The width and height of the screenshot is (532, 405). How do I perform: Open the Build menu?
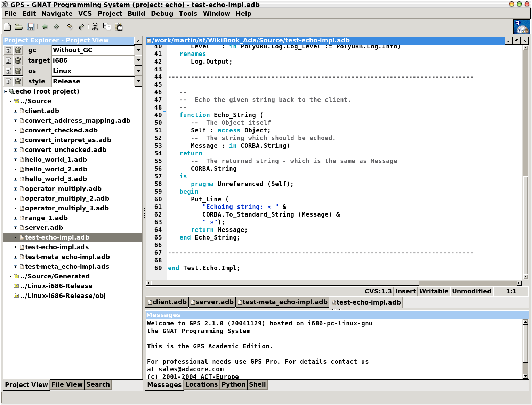(136, 14)
